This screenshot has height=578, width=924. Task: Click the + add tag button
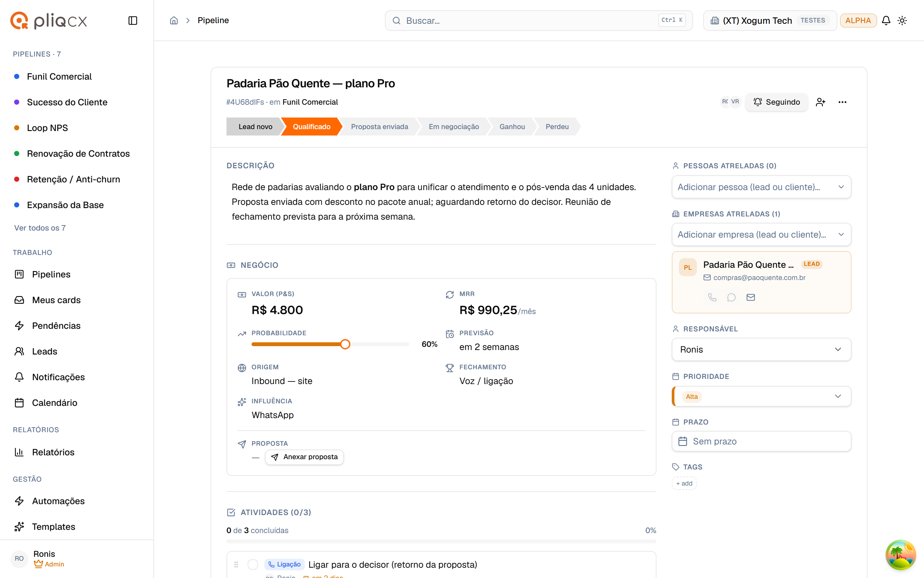[x=684, y=483]
